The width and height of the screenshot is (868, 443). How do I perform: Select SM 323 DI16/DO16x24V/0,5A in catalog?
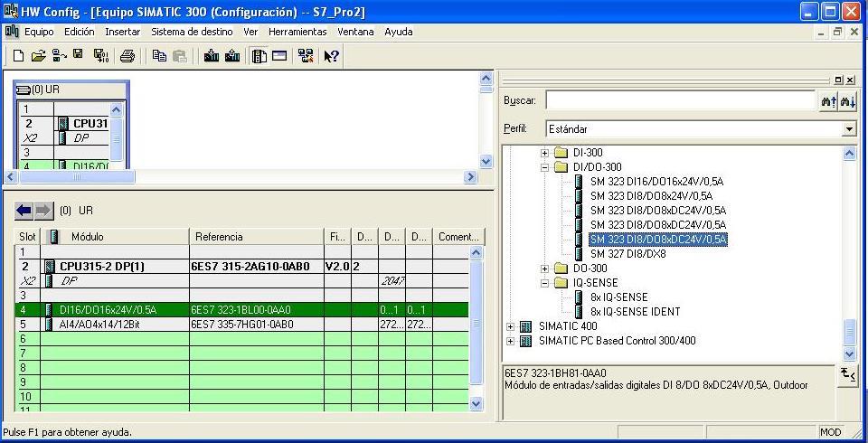point(656,182)
